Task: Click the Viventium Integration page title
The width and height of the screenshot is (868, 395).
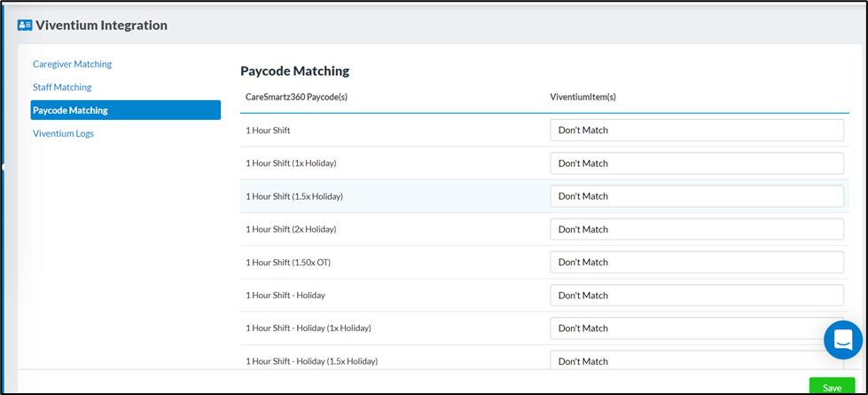Action: pyautogui.click(x=101, y=26)
